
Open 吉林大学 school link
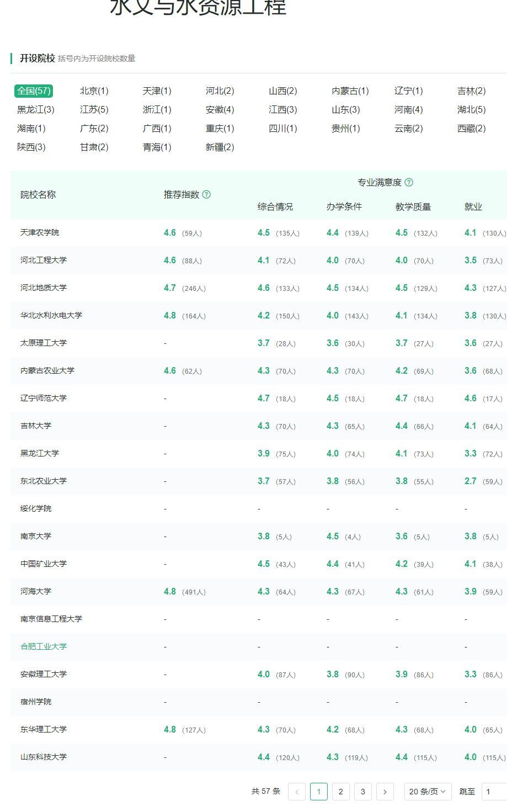(x=36, y=426)
